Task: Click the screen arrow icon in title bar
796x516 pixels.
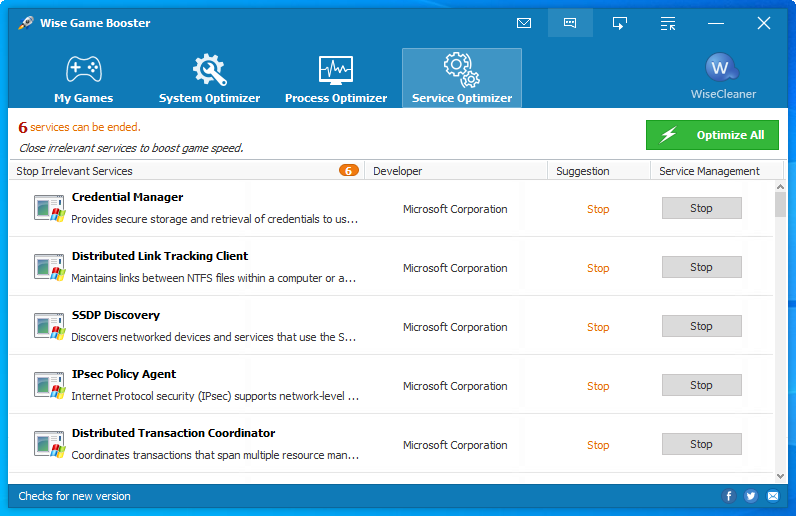Action: point(619,23)
